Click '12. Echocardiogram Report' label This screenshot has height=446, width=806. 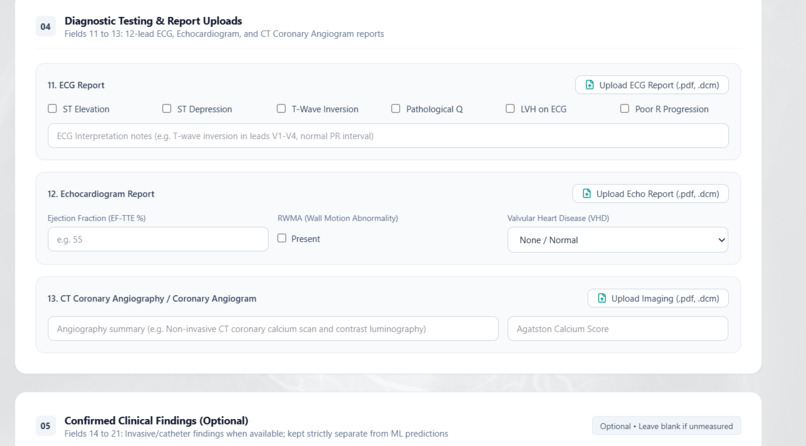click(x=101, y=194)
